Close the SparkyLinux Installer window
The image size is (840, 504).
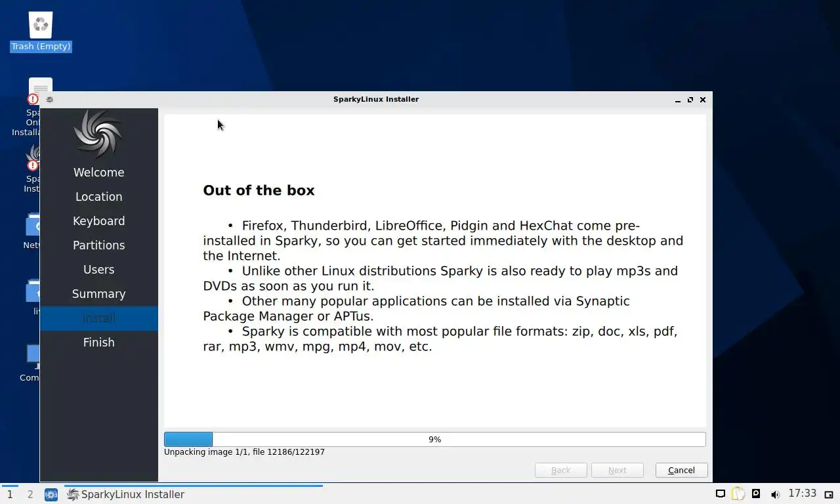[x=703, y=100]
